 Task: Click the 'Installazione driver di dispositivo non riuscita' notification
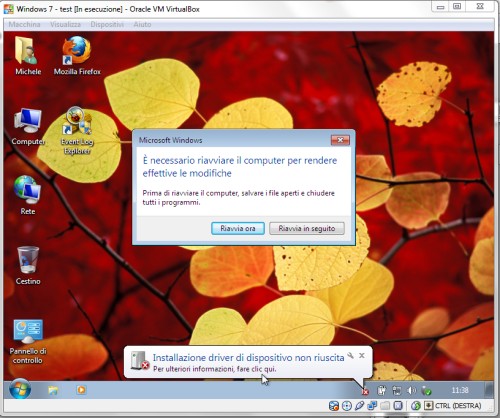(248, 358)
